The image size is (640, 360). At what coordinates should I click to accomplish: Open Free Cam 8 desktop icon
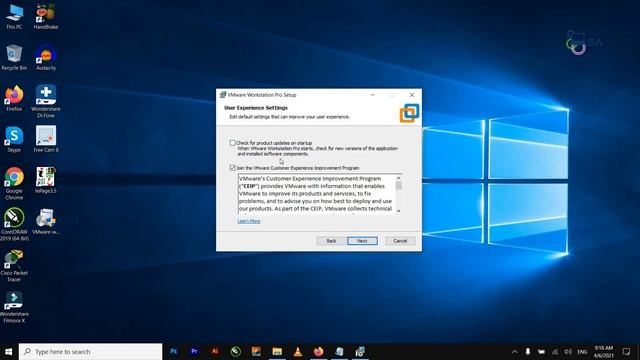point(46,139)
